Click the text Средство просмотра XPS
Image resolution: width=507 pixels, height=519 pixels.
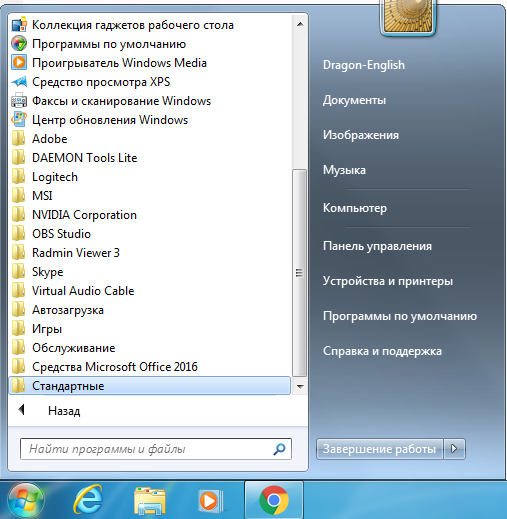101,82
